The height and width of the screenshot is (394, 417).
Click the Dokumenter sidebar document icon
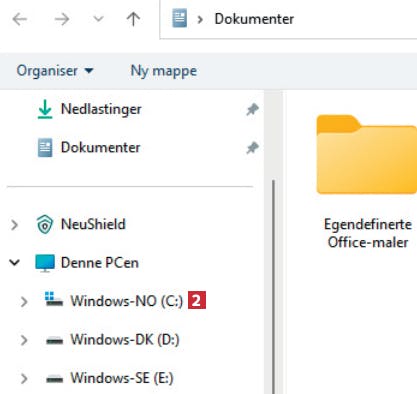[x=45, y=148]
